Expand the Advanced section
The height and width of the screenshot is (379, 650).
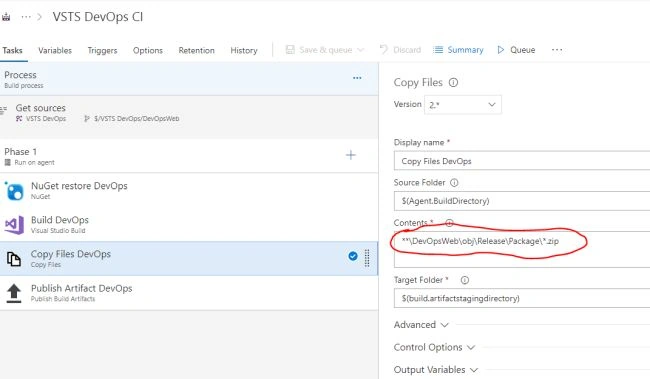tap(421, 325)
